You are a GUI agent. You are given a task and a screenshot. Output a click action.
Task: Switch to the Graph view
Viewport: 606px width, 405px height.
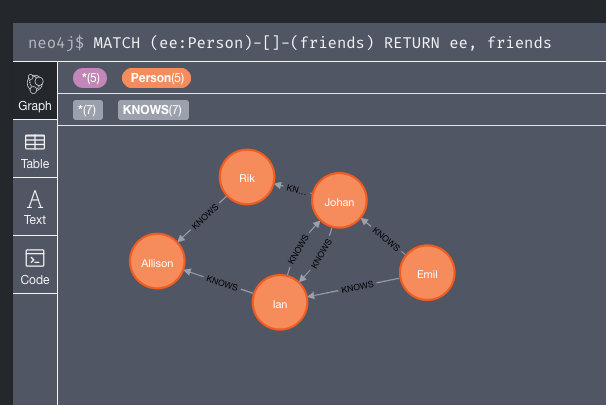pyautogui.click(x=35, y=91)
